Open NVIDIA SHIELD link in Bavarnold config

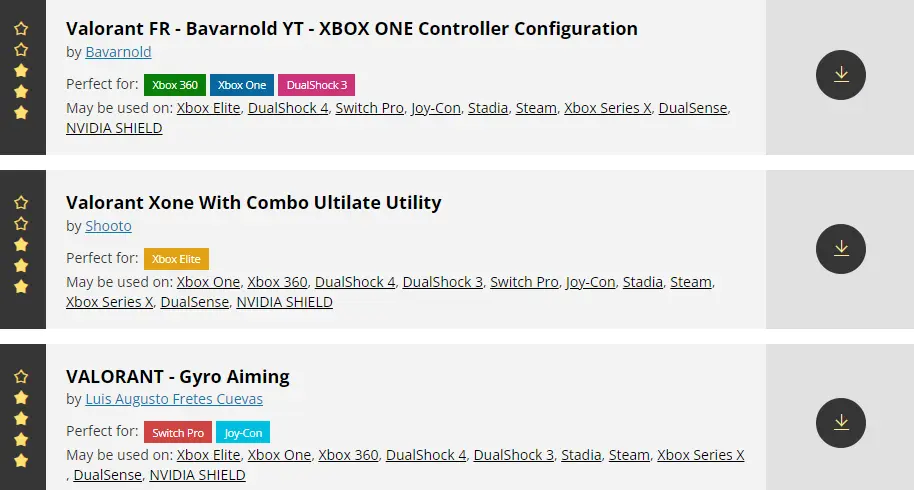tap(114, 128)
